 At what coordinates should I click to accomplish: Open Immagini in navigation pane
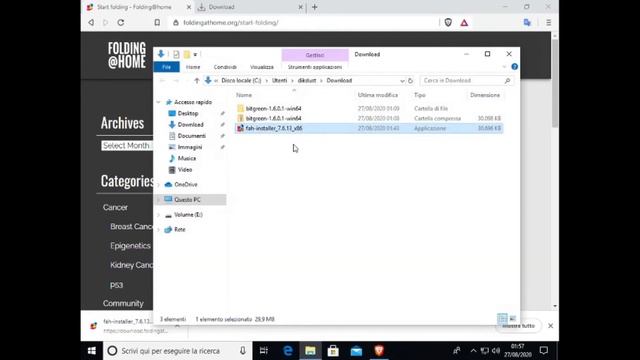pos(190,147)
